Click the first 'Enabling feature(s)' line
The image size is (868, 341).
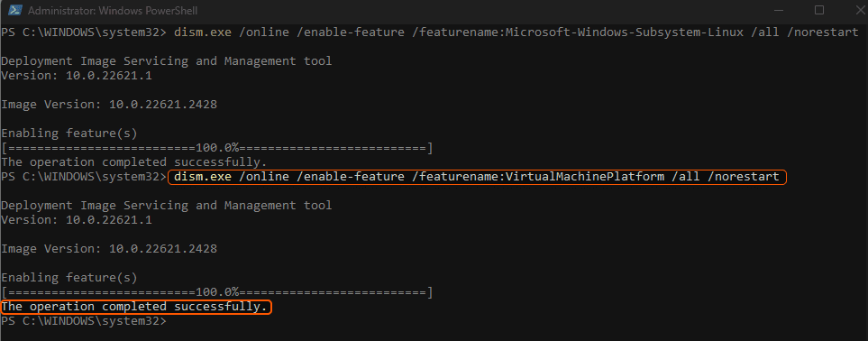[69, 134]
